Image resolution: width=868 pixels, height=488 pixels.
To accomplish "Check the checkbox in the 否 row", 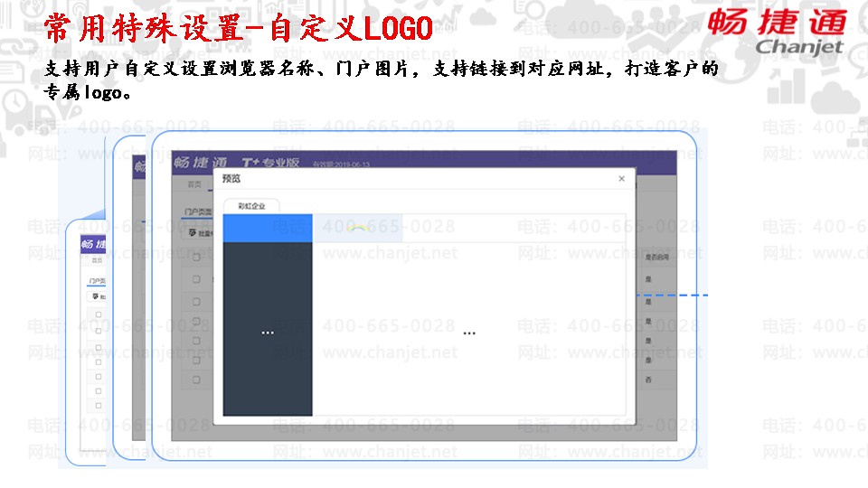I will tap(196, 380).
